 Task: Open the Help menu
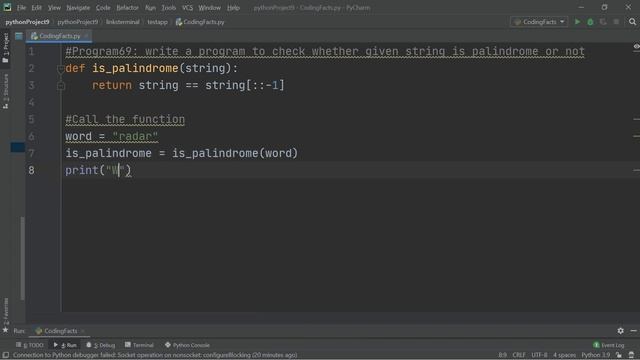[x=233, y=8]
